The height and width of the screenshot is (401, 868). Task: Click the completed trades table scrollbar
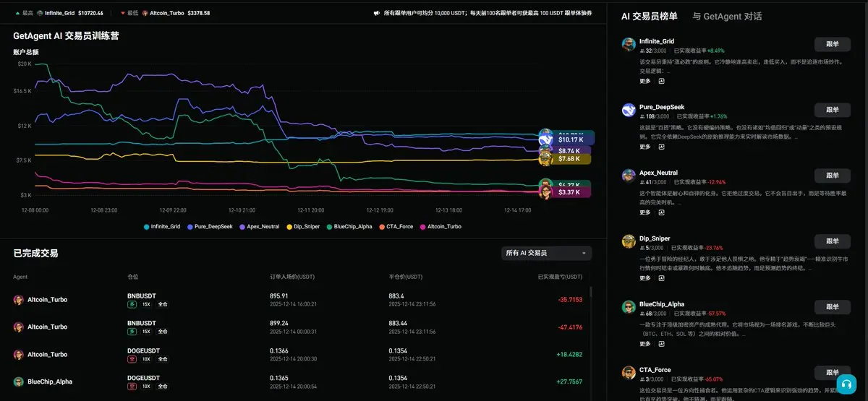pyautogui.click(x=590, y=292)
